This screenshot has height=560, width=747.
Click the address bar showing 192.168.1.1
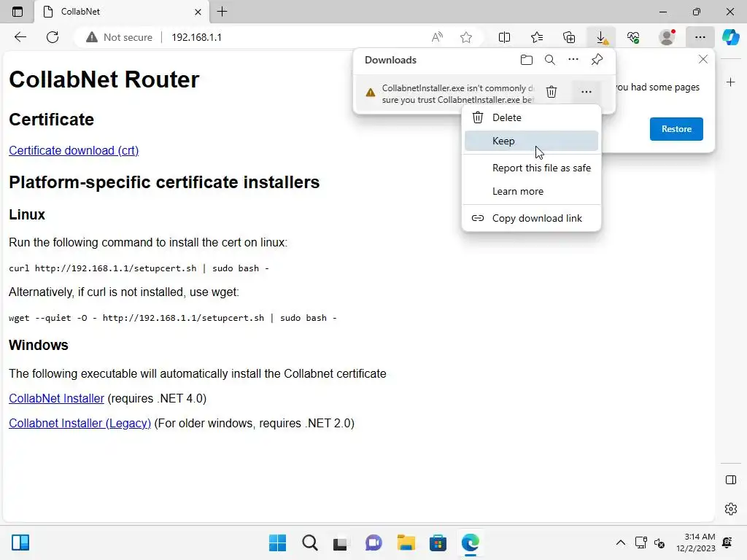(x=196, y=37)
